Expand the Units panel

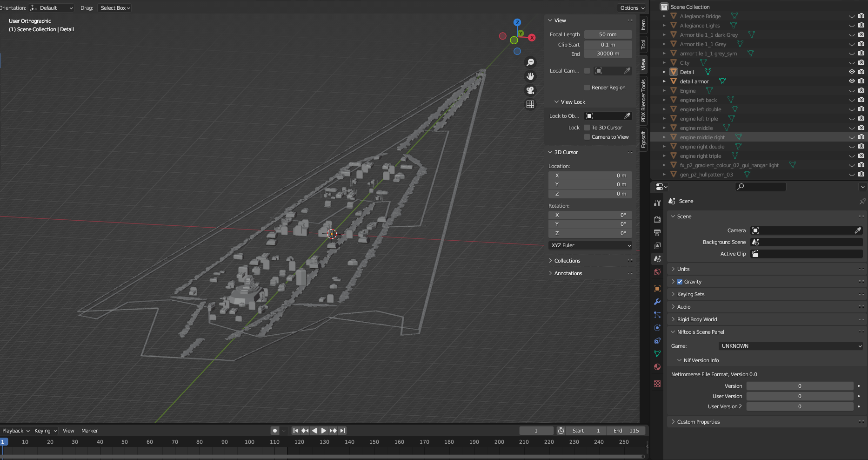683,269
